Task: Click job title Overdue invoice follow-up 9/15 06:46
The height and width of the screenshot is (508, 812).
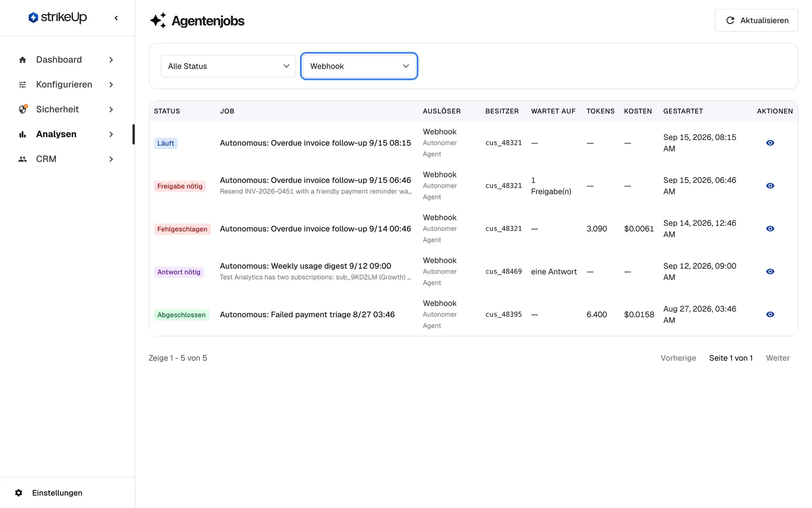Action: [x=315, y=180]
